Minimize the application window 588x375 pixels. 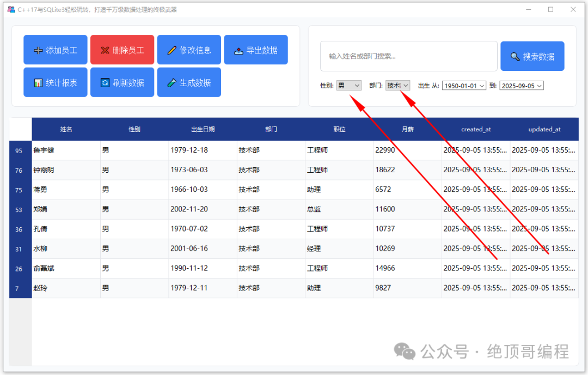click(x=529, y=9)
